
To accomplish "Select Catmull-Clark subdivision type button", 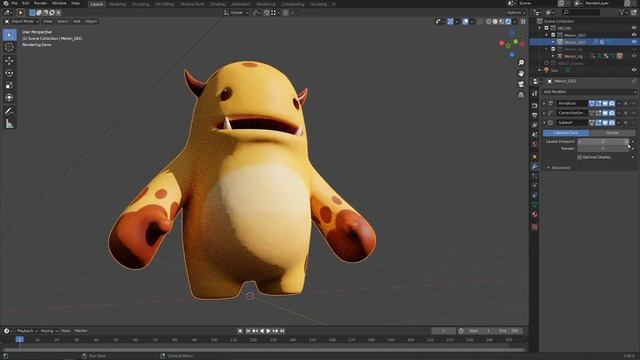I will click(566, 133).
